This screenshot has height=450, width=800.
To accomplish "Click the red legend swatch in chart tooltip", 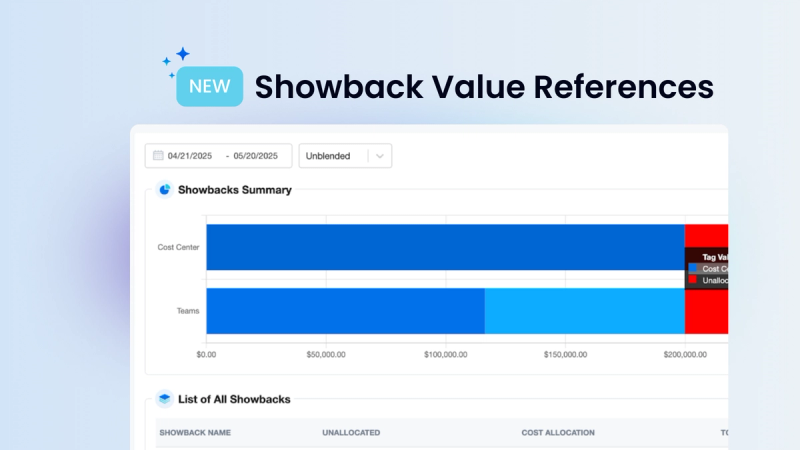I will tap(692, 280).
